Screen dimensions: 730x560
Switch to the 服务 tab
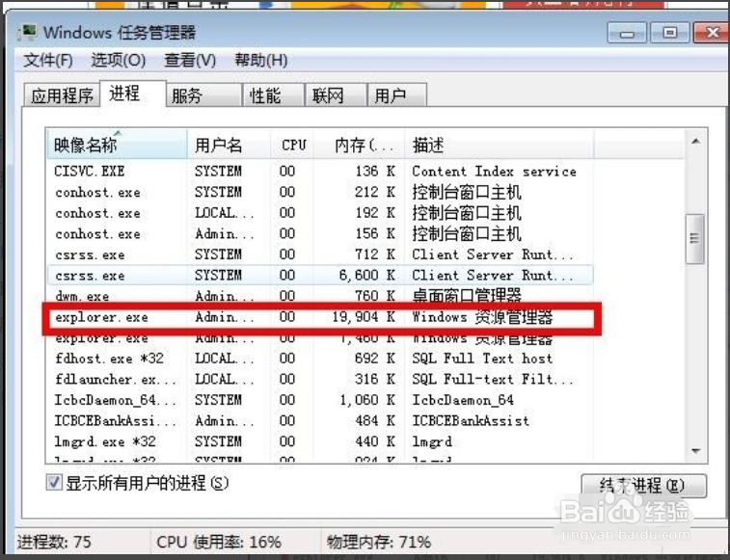click(203, 95)
